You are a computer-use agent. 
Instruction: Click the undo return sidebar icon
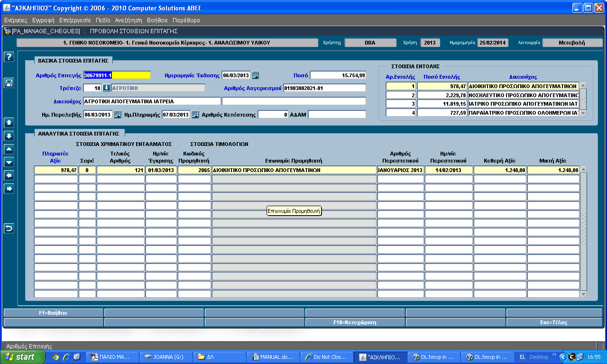[x=9, y=228]
